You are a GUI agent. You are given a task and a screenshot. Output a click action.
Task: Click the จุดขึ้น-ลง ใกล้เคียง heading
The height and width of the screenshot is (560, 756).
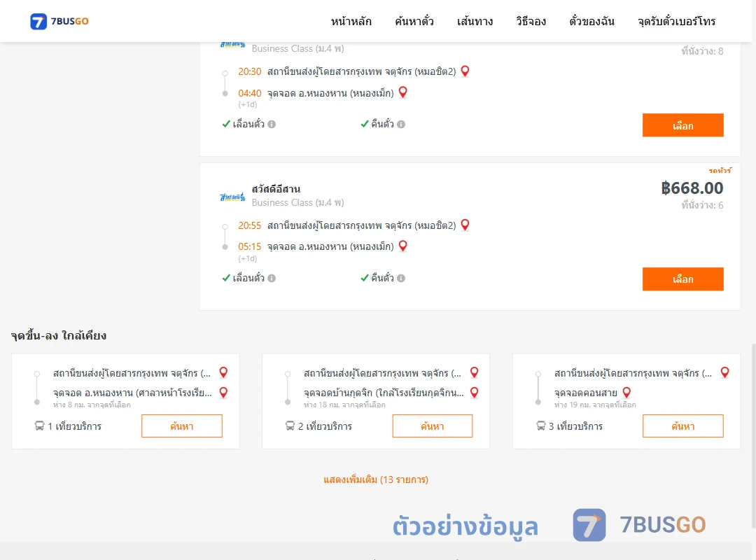pyautogui.click(x=59, y=336)
